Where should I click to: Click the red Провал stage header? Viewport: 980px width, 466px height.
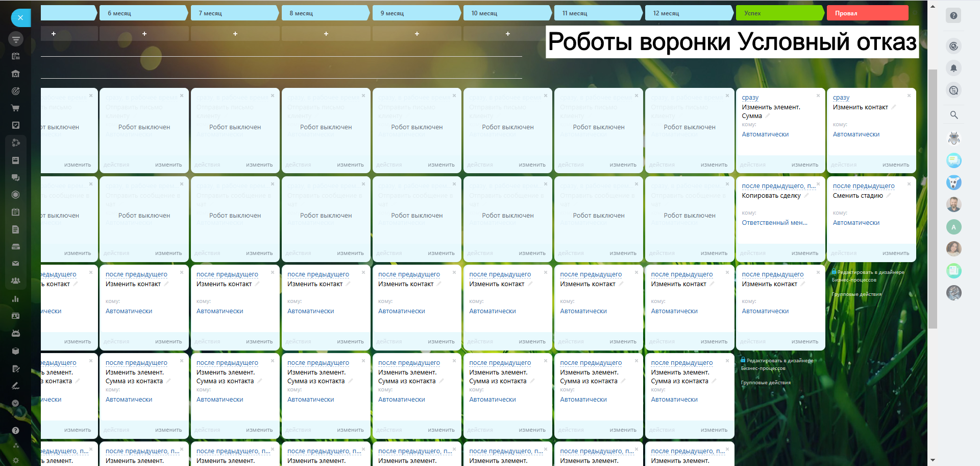[x=867, y=13]
